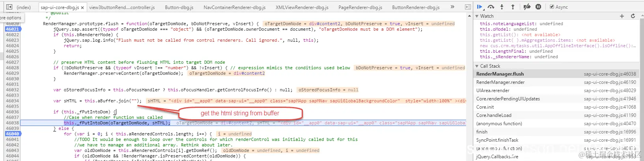Click the sidebar scrollbar up arrow
This screenshot has width=644, height=161.
[x=641, y=16]
